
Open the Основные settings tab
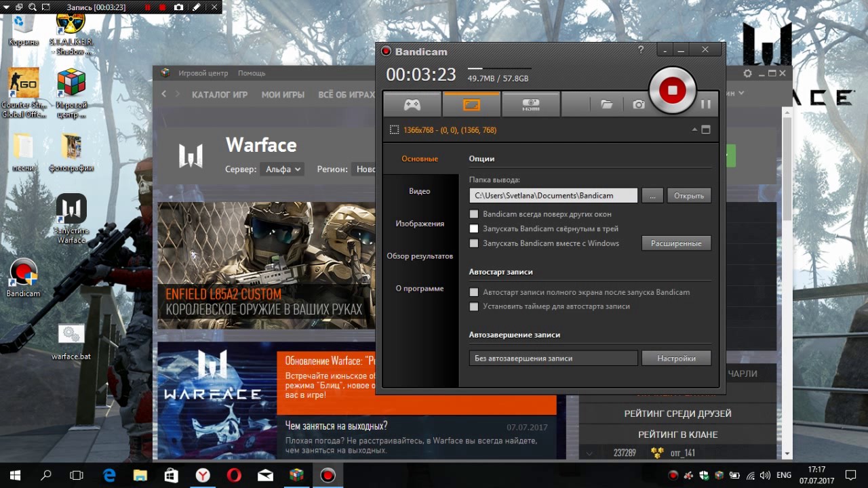pyautogui.click(x=420, y=159)
